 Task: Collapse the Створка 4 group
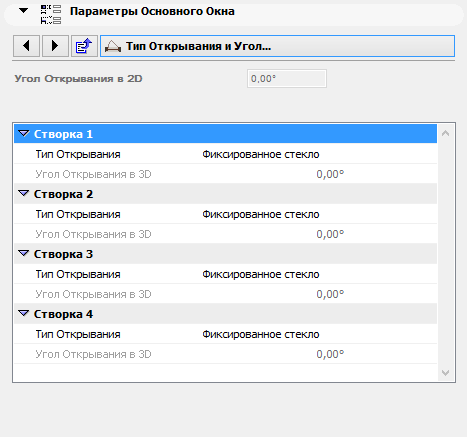tap(24, 314)
